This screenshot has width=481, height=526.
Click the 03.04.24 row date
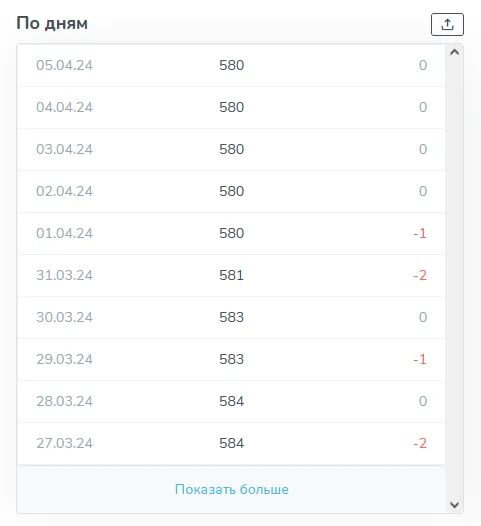(64, 149)
